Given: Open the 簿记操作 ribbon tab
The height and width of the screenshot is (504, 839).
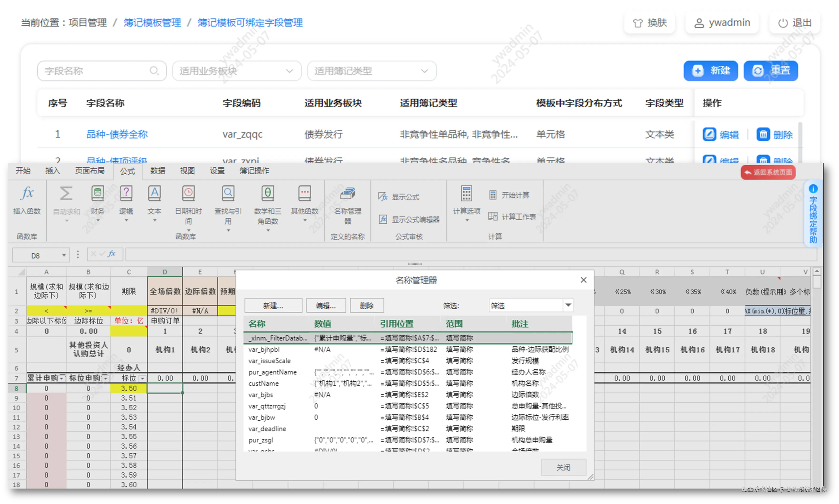Looking at the screenshot, I should (x=254, y=171).
